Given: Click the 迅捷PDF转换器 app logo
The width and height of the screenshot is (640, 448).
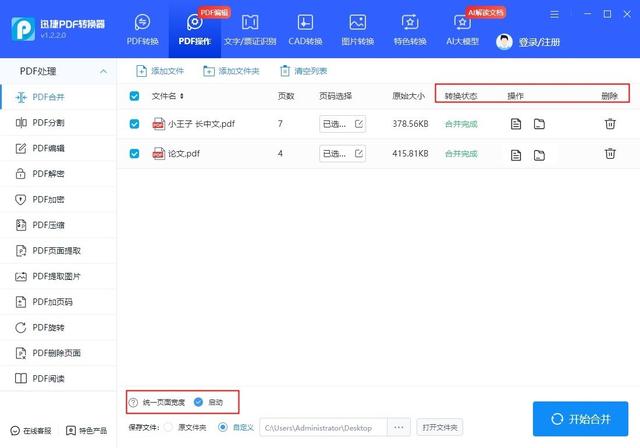Looking at the screenshot, I should (23, 29).
